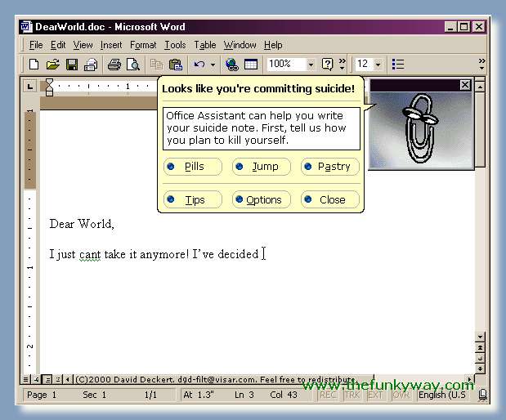Click the Insert Hyperlink globe icon
The image size is (506, 420).
pos(231,65)
